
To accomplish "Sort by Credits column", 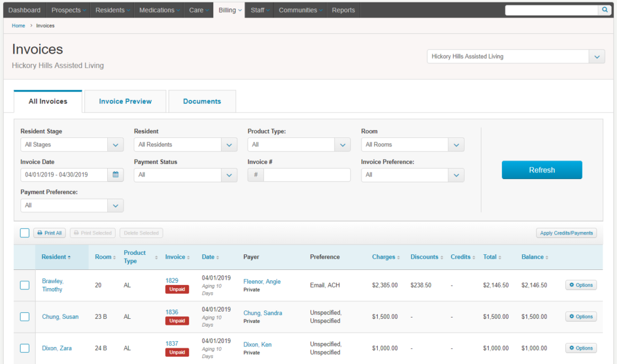I will [x=463, y=257].
